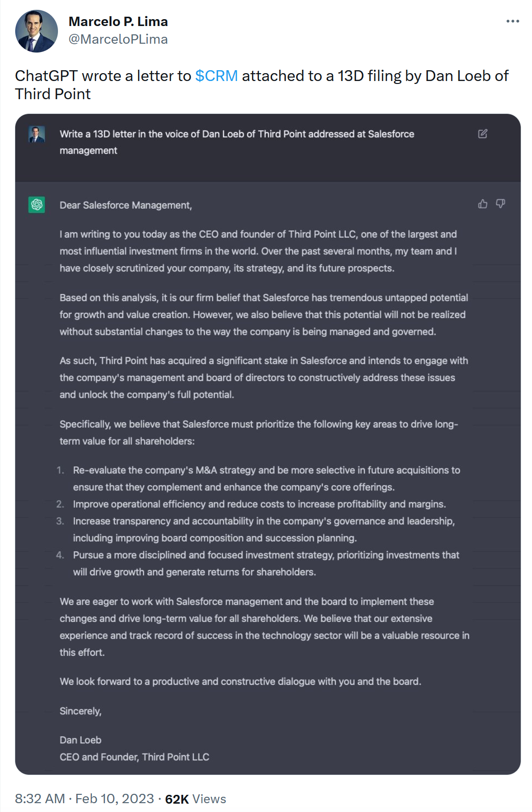
Task: Open the $CRM cashtag link
Action: [x=216, y=76]
